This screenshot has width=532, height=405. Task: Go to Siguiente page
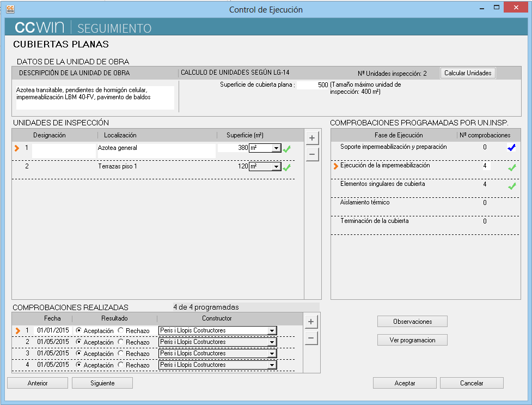(102, 383)
